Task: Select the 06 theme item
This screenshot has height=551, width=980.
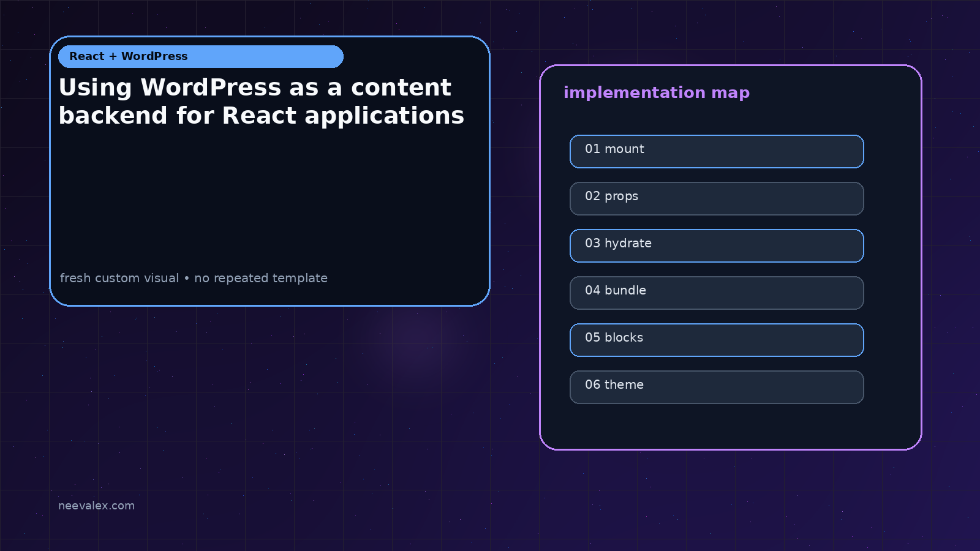Action: [717, 387]
